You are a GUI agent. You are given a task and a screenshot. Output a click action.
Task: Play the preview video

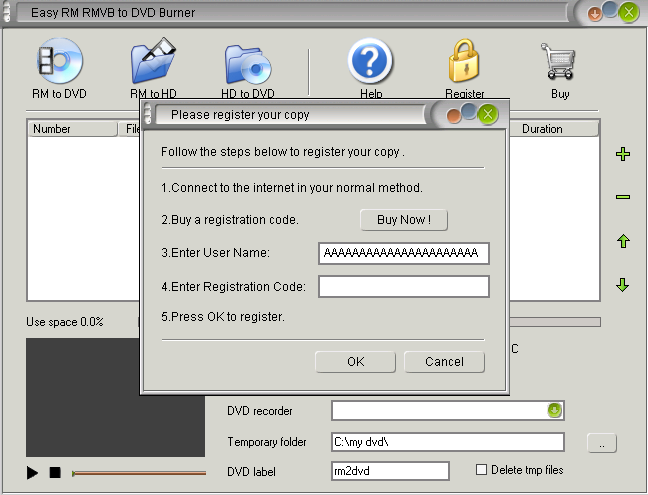click(32, 473)
